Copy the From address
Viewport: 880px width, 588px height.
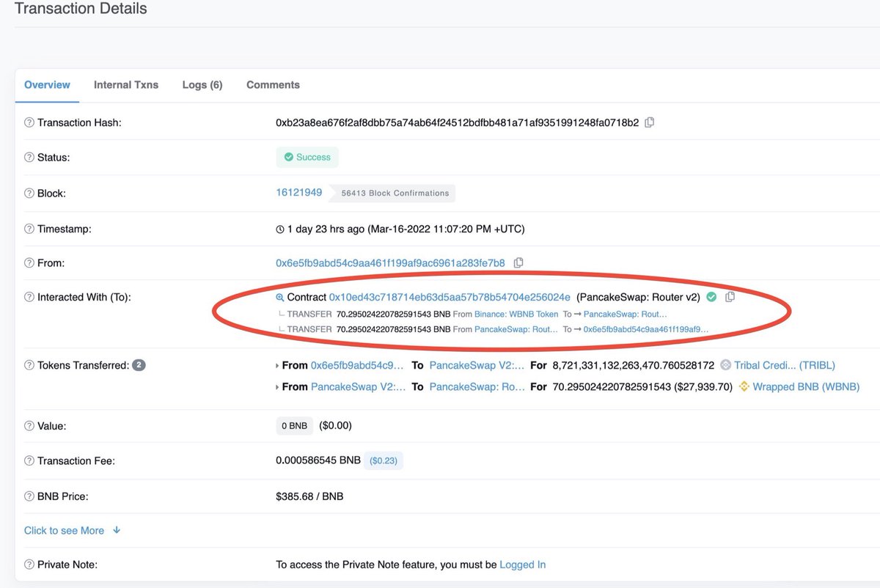tap(518, 262)
